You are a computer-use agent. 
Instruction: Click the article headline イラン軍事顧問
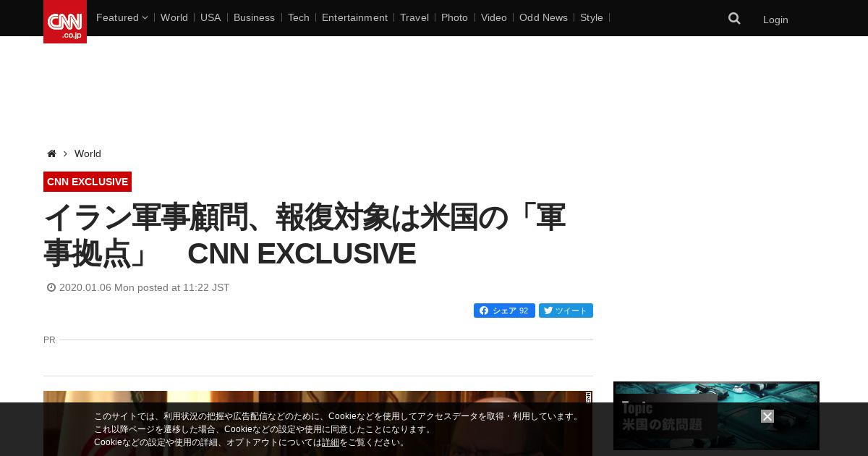[x=304, y=235]
